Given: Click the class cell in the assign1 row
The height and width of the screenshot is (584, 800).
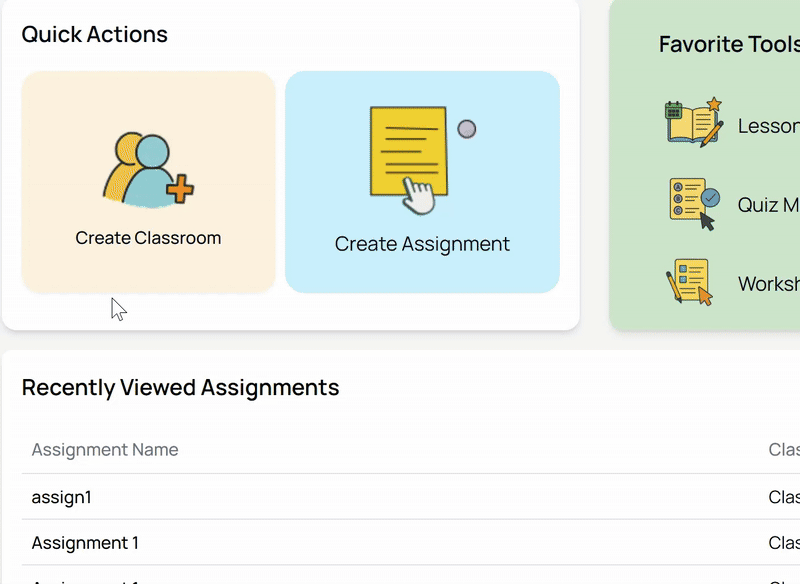Looking at the screenshot, I should coord(783,497).
